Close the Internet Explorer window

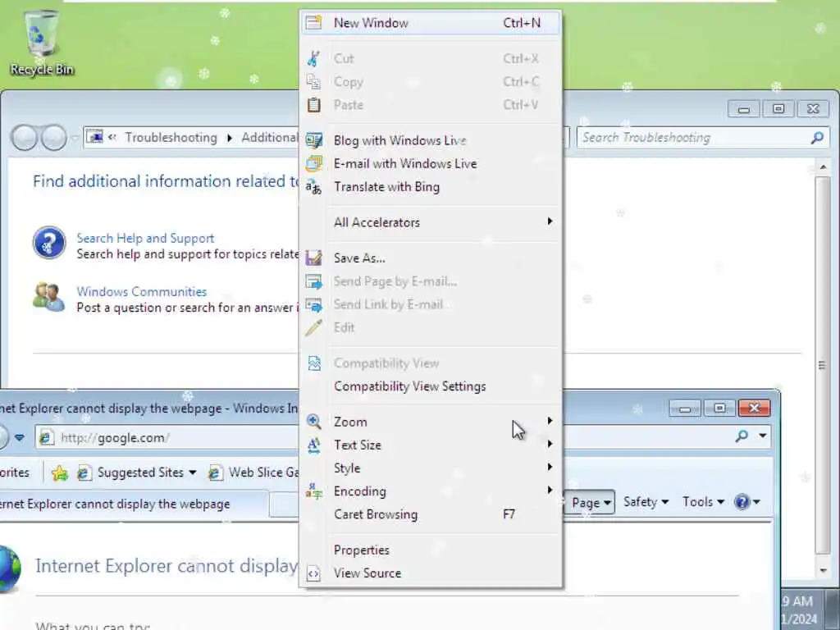coord(754,409)
